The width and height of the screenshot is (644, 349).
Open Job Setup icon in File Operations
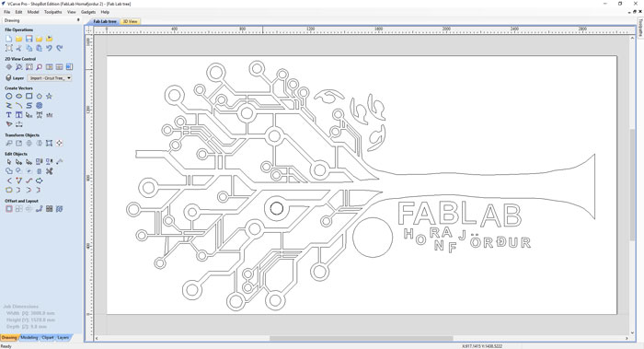pos(9,48)
